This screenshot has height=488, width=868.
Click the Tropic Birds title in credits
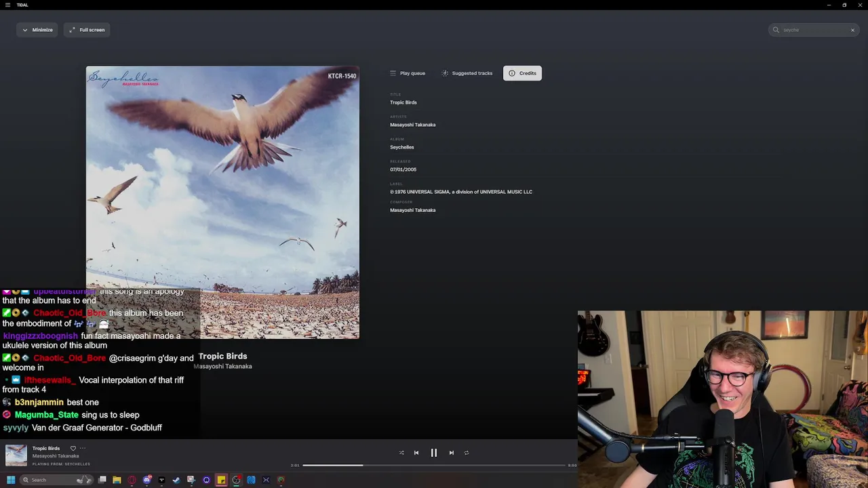(403, 102)
